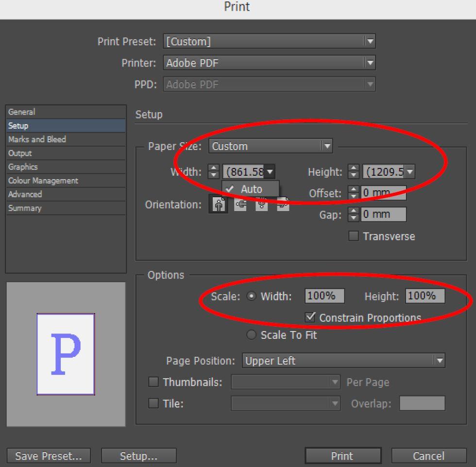The height and width of the screenshot is (467, 476).
Task: Open the Output section
Action: click(66, 153)
